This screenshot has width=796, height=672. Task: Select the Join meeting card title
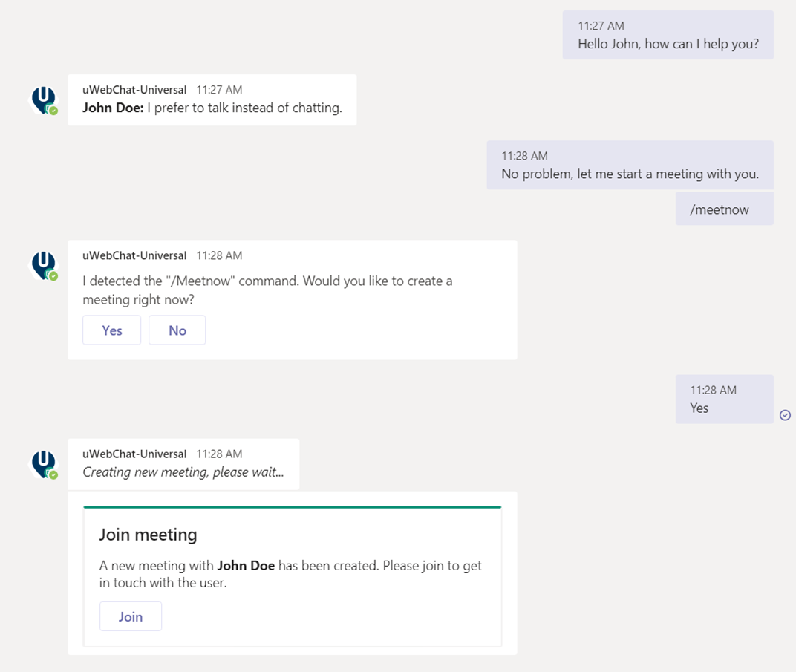coord(148,534)
